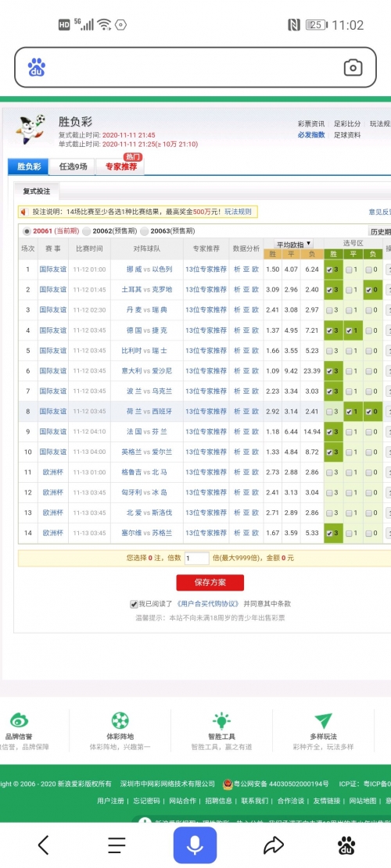Tap the battery indicator showing 25
Viewport: 391px width, 868px height.
pyautogui.click(x=316, y=24)
